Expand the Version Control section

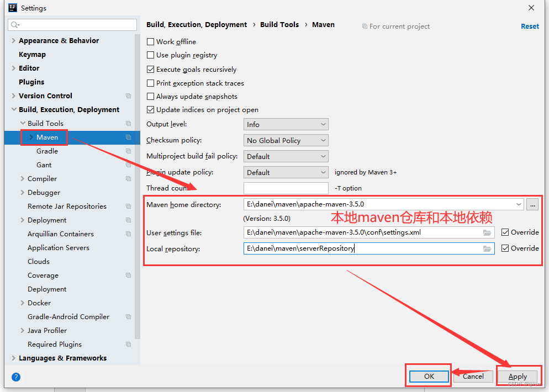[x=14, y=96]
